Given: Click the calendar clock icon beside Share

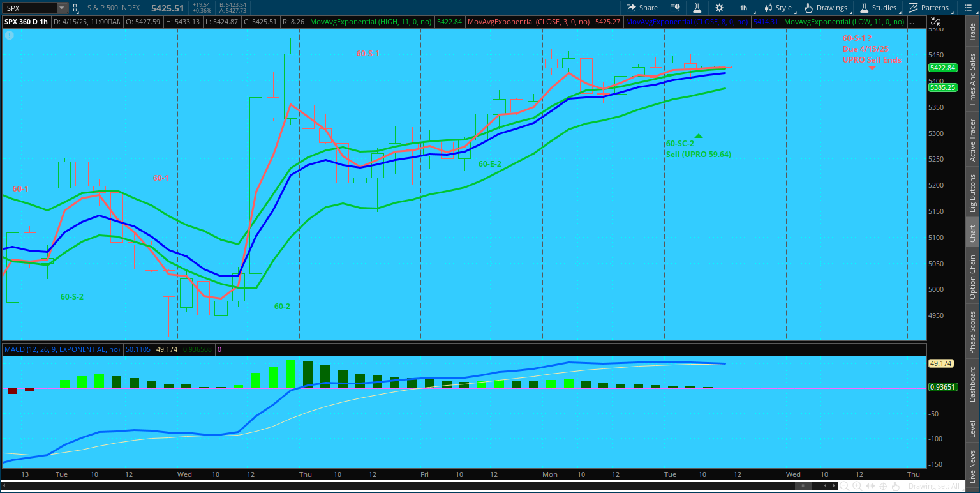Looking at the screenshot, I should [x=675, y=8].
